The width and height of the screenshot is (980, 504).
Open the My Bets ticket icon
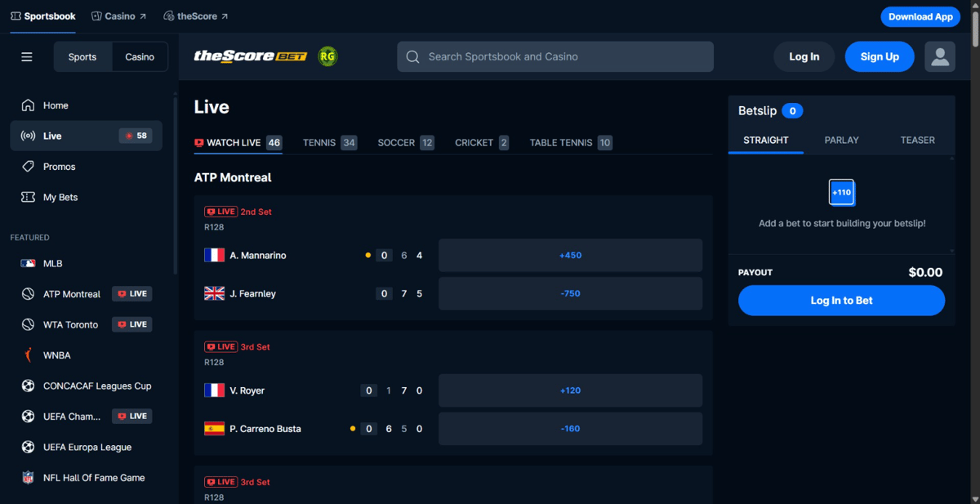tap(28, 198)
